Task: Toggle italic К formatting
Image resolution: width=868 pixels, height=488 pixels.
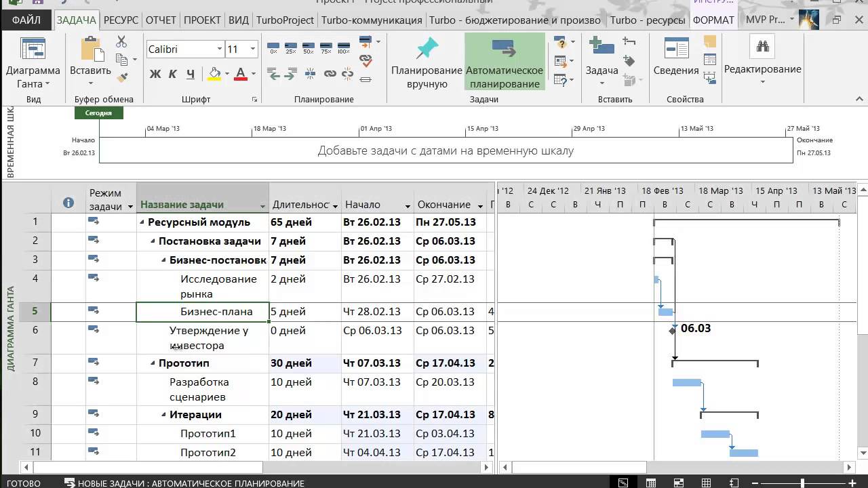Action: pyautogui.click(x=172, y=74)
